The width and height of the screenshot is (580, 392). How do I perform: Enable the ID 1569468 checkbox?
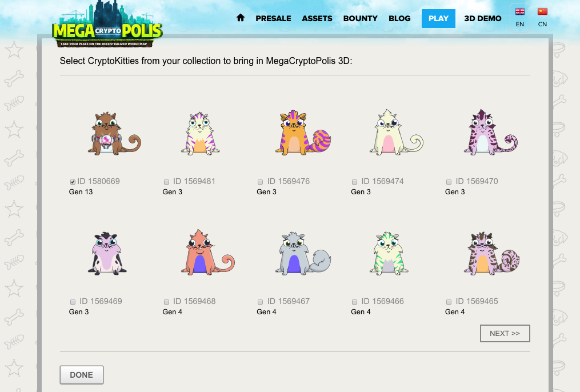point(166,302)
